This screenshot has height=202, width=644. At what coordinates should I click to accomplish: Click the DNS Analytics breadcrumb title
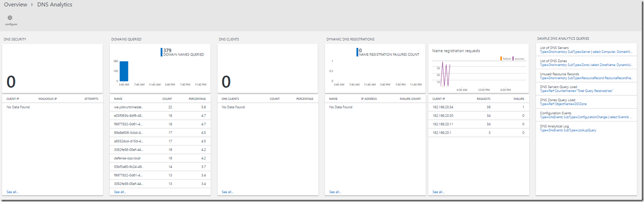[x=55, y=4]
